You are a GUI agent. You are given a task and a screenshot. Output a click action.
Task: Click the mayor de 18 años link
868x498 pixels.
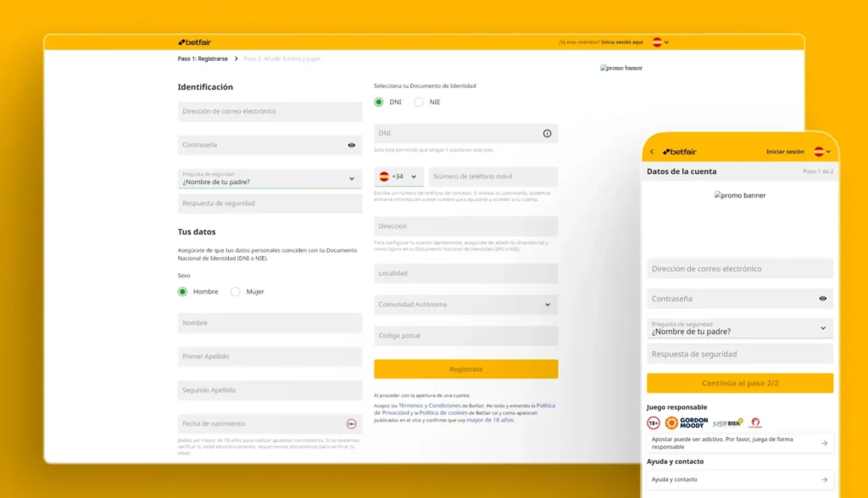tap(490, 420)
